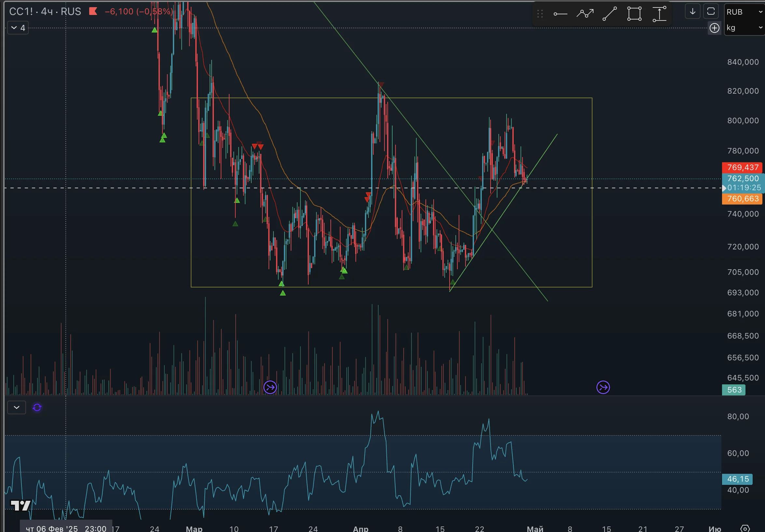
Task: Grab the favorites toolbar drag handle
Action: [x=540, y=14]
